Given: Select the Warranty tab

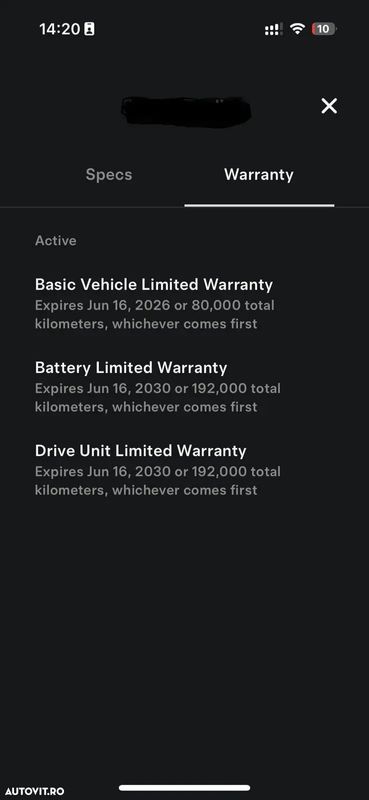Looking at the screenshot, I should pos(259,175).
